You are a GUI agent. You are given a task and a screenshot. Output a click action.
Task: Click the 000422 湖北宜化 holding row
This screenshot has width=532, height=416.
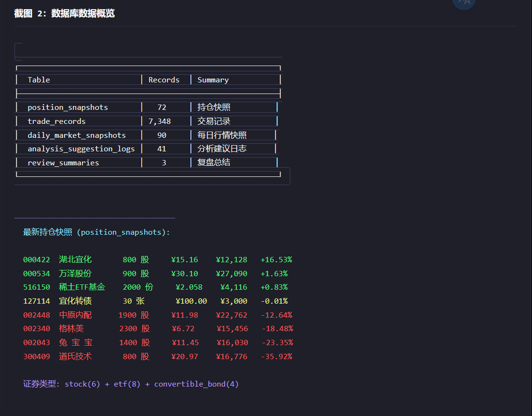pyautogui.click(x=158, y=260)
